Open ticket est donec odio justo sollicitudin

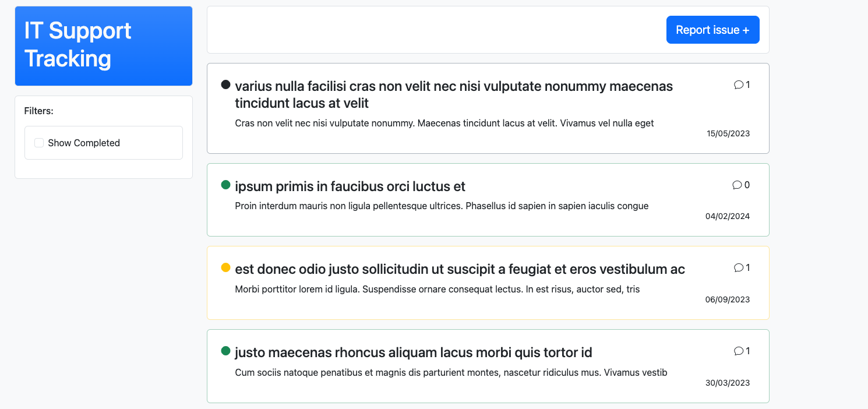point(460,269)
